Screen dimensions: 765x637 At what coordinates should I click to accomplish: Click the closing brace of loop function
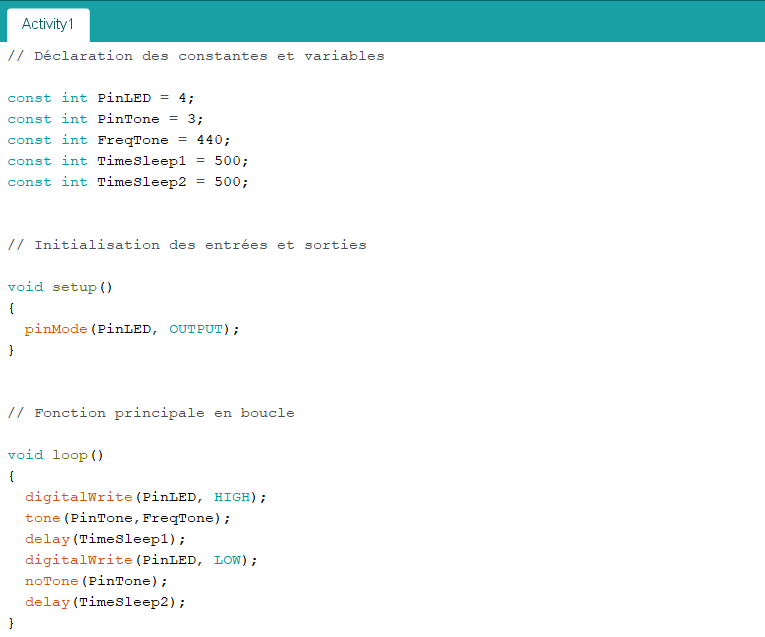12,623
